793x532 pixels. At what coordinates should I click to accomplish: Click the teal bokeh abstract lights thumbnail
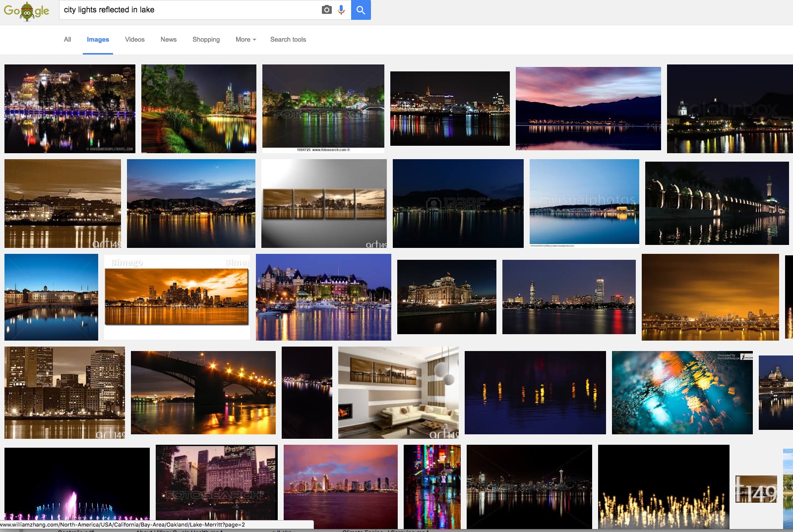pos(682,392)
